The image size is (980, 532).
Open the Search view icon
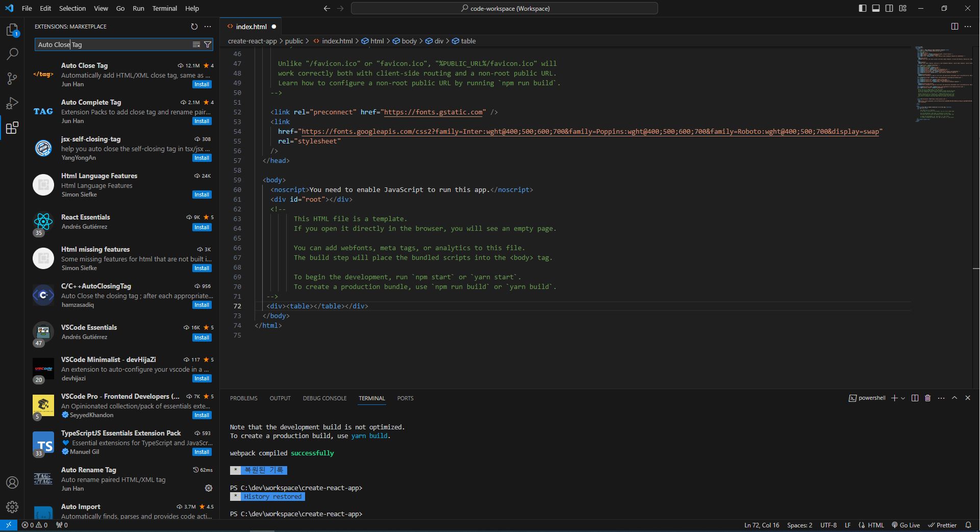[12, 54]
